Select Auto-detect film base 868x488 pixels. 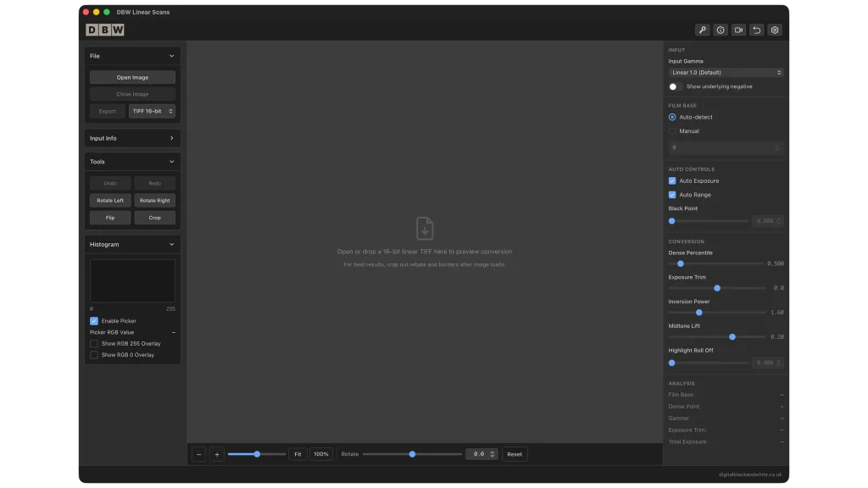coord(672,117)
